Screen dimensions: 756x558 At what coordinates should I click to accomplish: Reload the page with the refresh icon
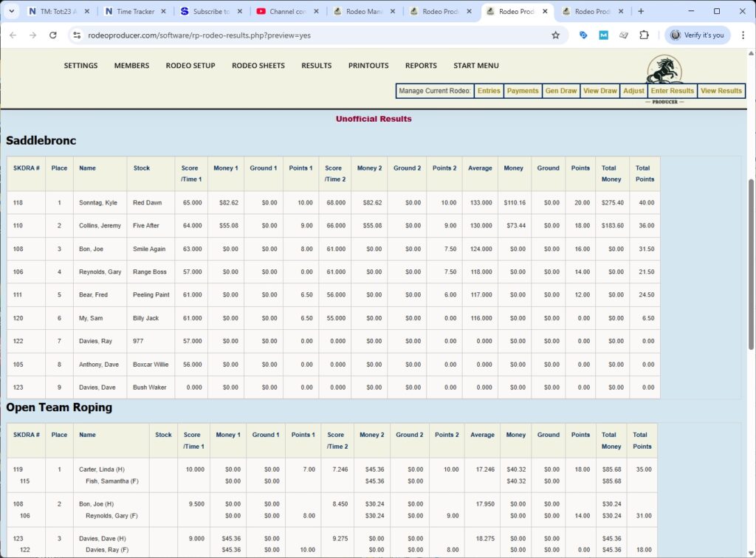tap(52, 35)
